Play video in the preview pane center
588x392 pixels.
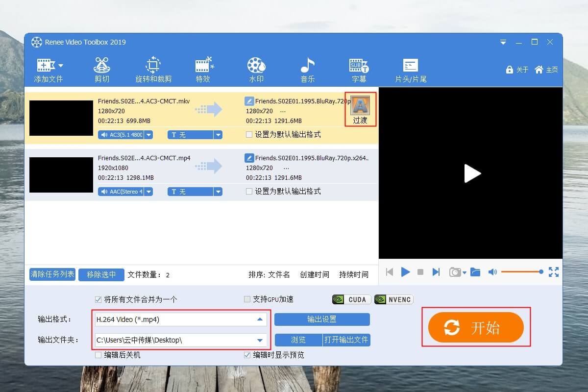click(472, 173)
